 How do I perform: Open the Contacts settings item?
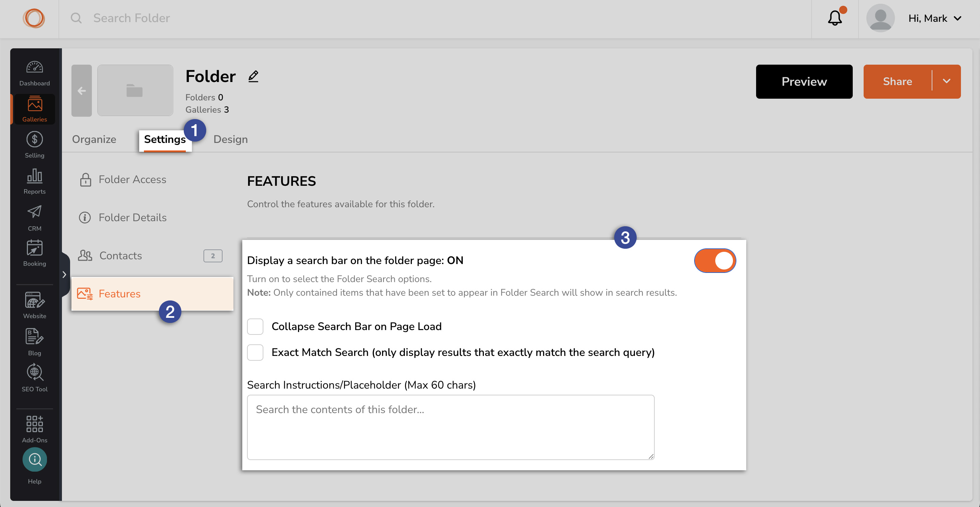[152, 256]
